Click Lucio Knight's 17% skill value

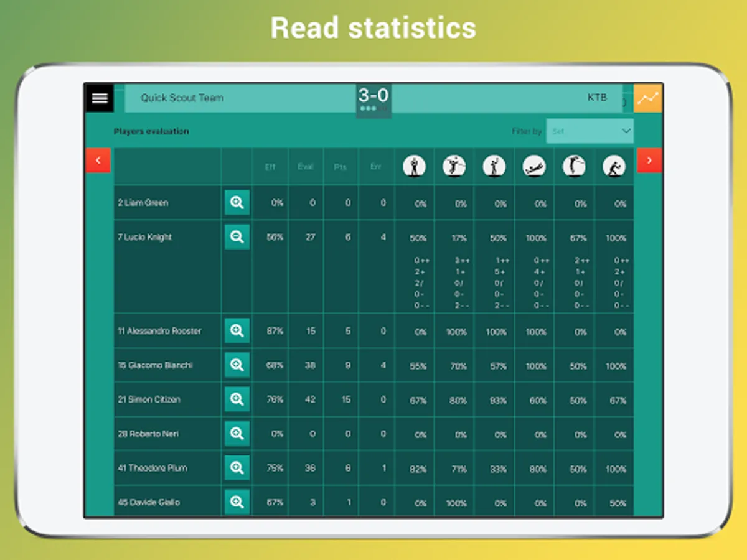point(458,238)
